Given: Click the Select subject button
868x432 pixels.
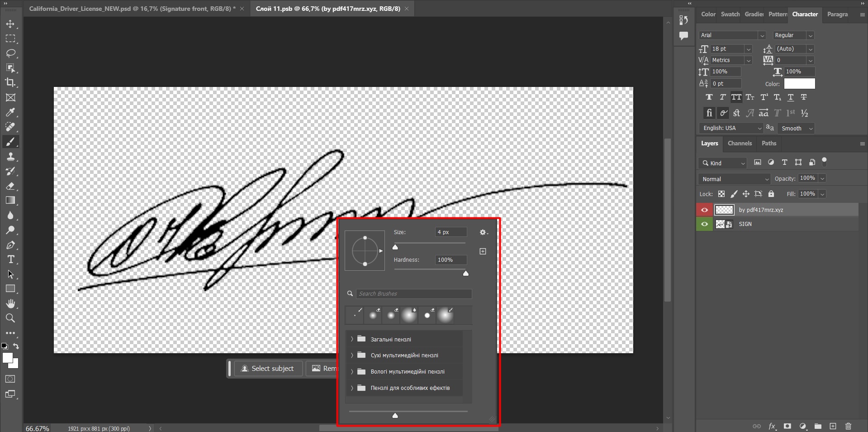Looking at the screenshot, I should coord(268,368).
